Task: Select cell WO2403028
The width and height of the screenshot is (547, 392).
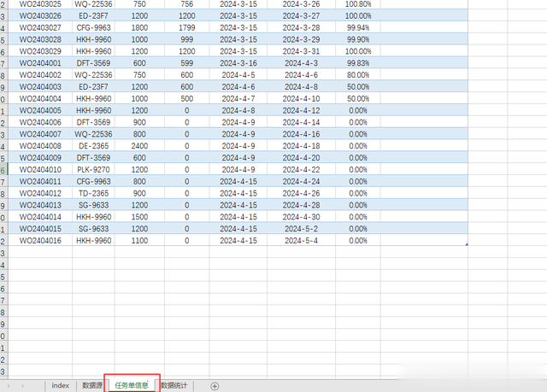Action: (x=40, y=39)
